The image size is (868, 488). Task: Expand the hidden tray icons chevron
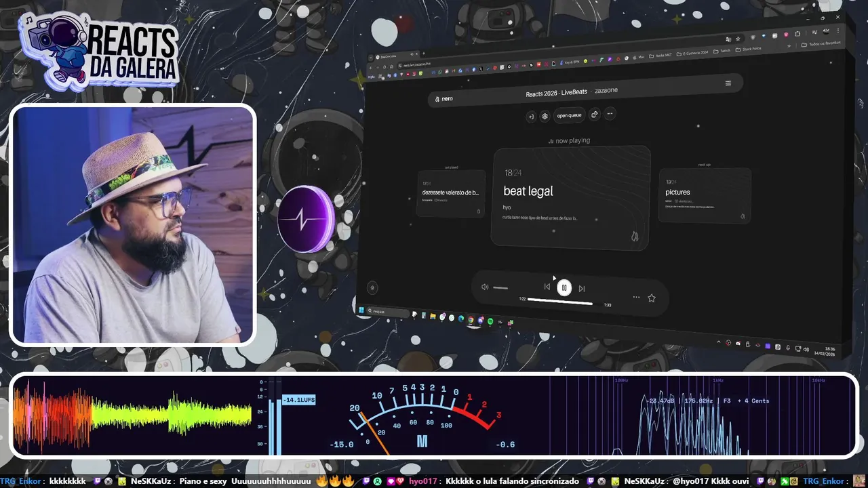[719, 342]
